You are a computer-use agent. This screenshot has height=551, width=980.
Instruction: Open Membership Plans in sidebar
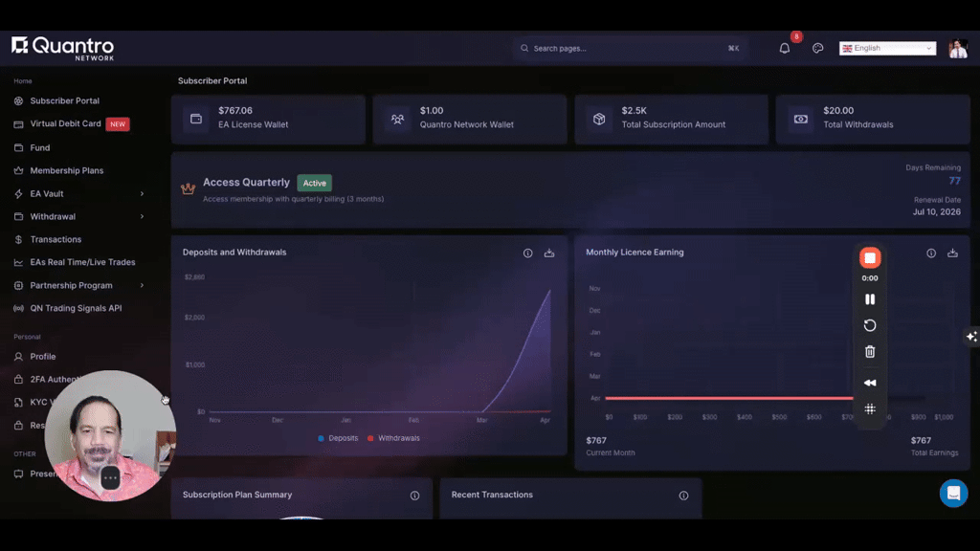[67, 170]
